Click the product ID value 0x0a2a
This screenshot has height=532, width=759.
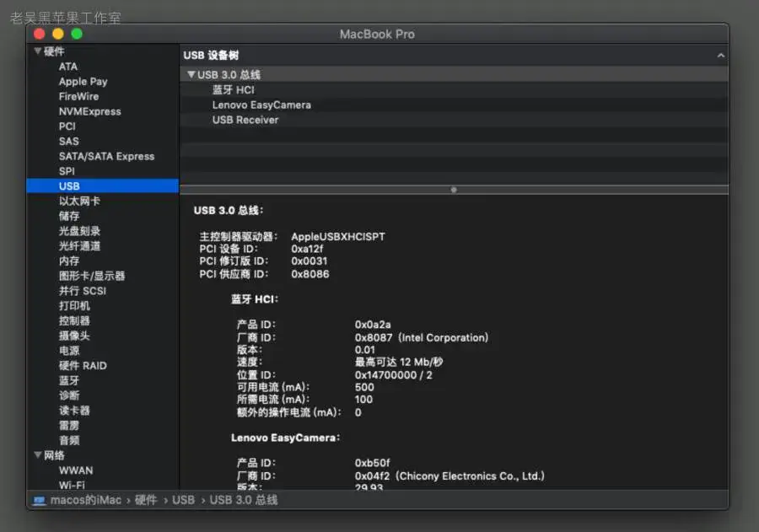click(373, 325)
